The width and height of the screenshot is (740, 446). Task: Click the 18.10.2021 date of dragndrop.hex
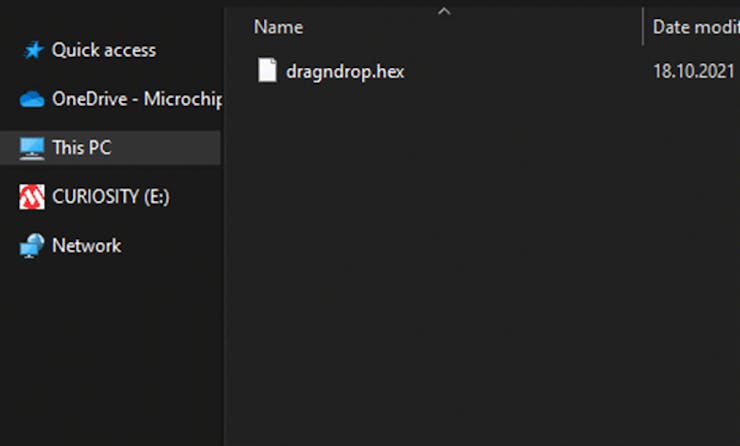[x=695, y=72]
